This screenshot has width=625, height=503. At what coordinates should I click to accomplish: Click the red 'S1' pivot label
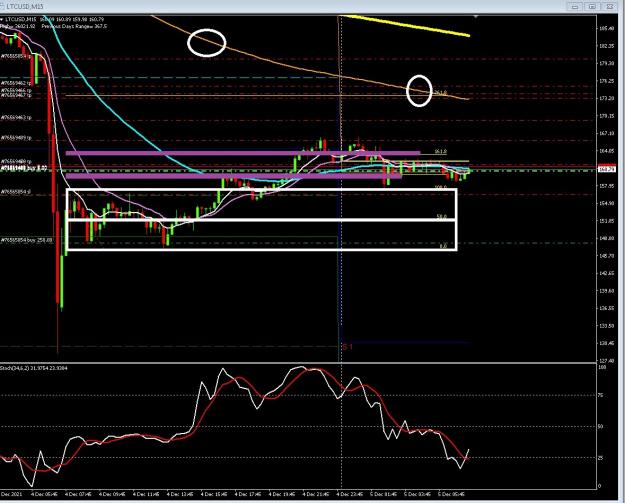pos(348,347)
